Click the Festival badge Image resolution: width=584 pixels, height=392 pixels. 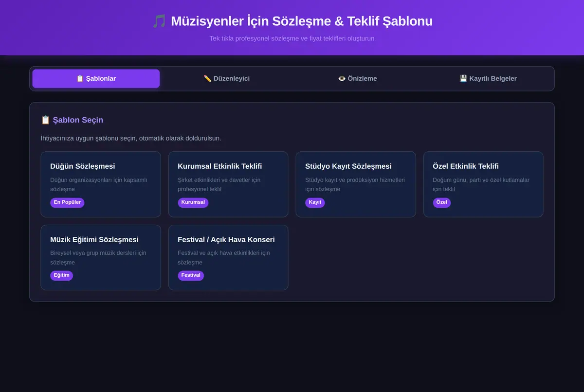click(x=191, y=275)
